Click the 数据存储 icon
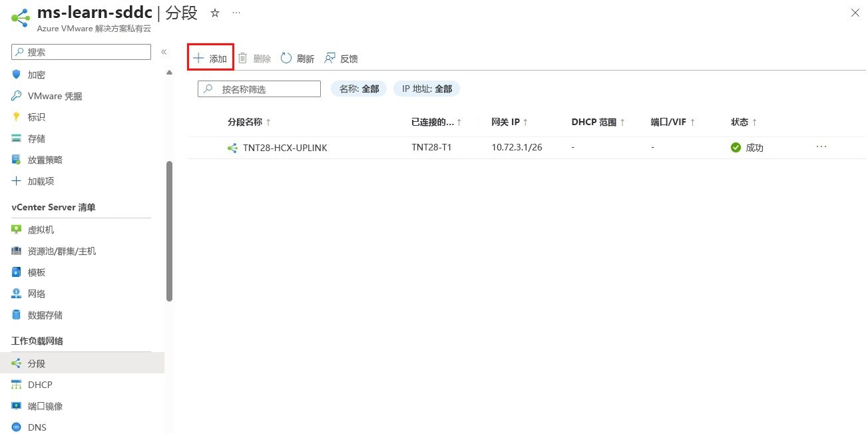 pos(17,315)
